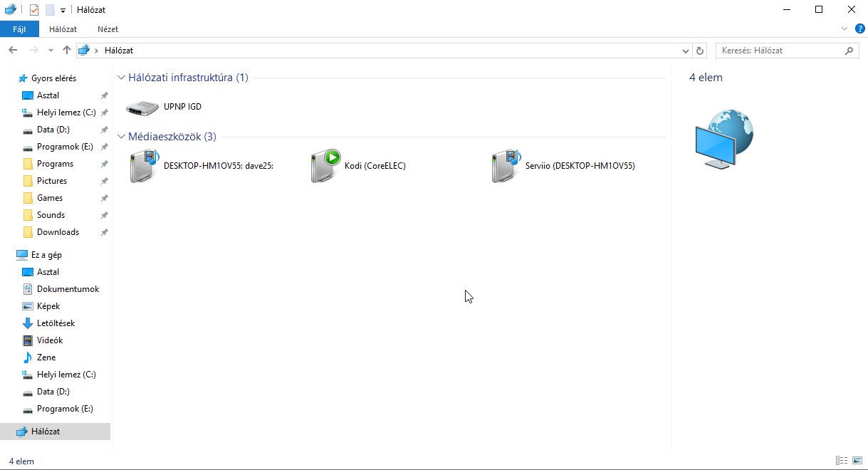
Task: Open Képek under Ez a gép
Action: click(x=48, y=306)
